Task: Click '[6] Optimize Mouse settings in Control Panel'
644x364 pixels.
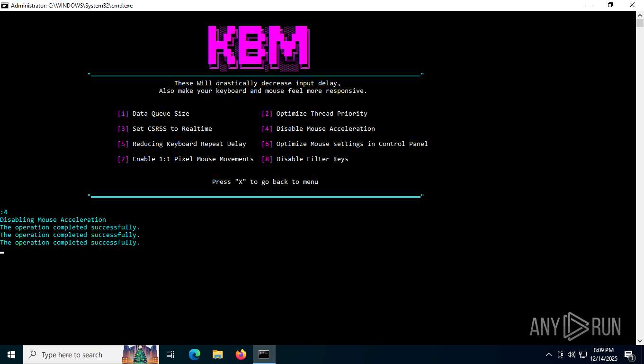Action: [345, 144]
